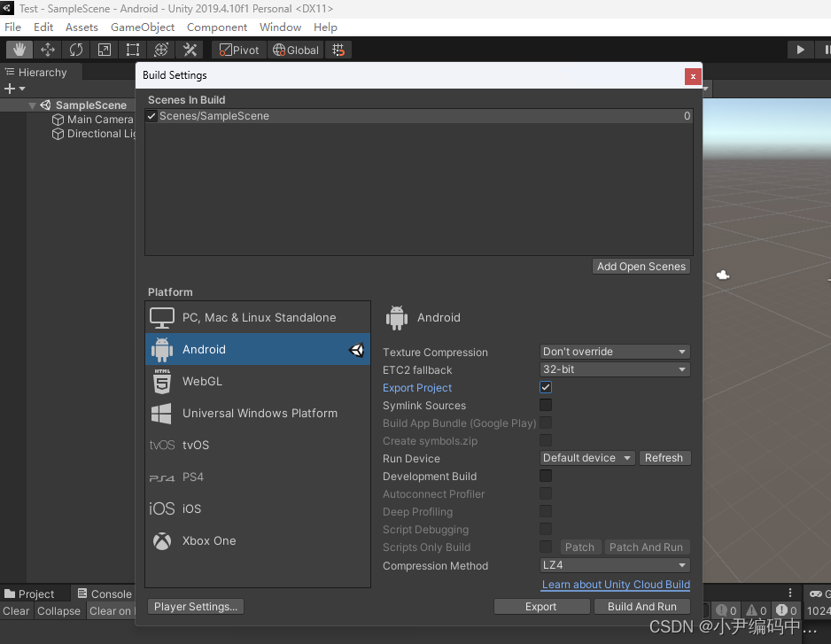
Task: Select Xbox One platform
Action: (258, 540)
